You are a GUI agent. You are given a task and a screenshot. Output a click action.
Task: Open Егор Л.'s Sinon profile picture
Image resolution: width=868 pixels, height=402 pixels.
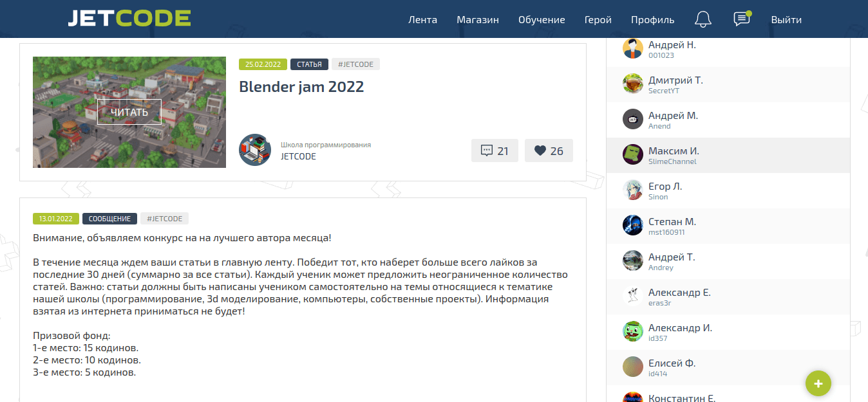tap(632, 190)
